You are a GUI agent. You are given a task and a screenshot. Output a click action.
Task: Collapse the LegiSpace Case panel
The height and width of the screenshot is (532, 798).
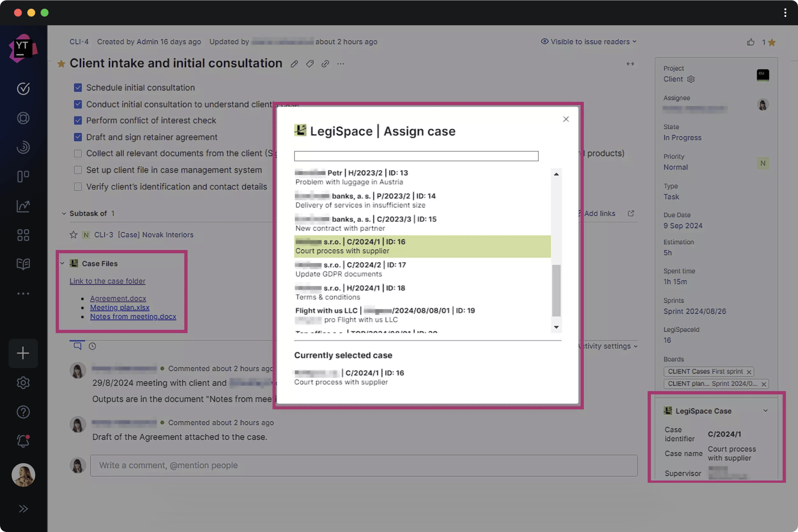(x=765, y=411)
